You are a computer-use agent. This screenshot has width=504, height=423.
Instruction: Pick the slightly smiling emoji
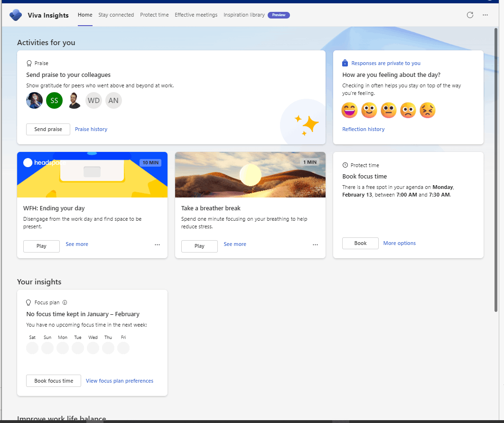pyautogui.click(x=369, y=110)
